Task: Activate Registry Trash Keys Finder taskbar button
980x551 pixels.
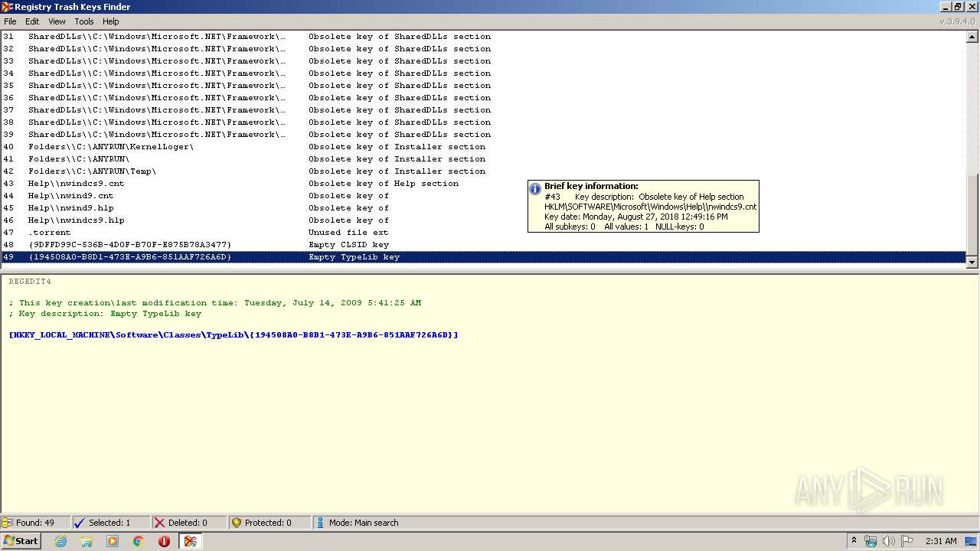Action: tap(191, 541)
